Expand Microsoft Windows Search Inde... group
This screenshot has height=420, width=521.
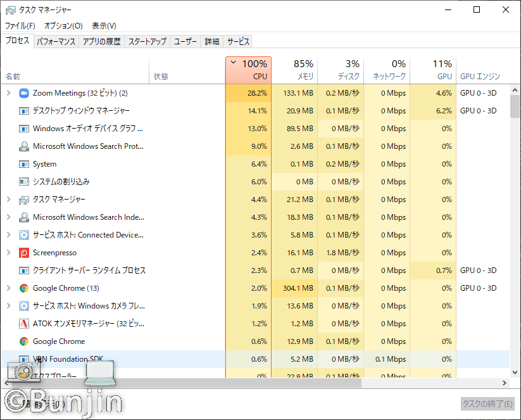coord(9,217)
